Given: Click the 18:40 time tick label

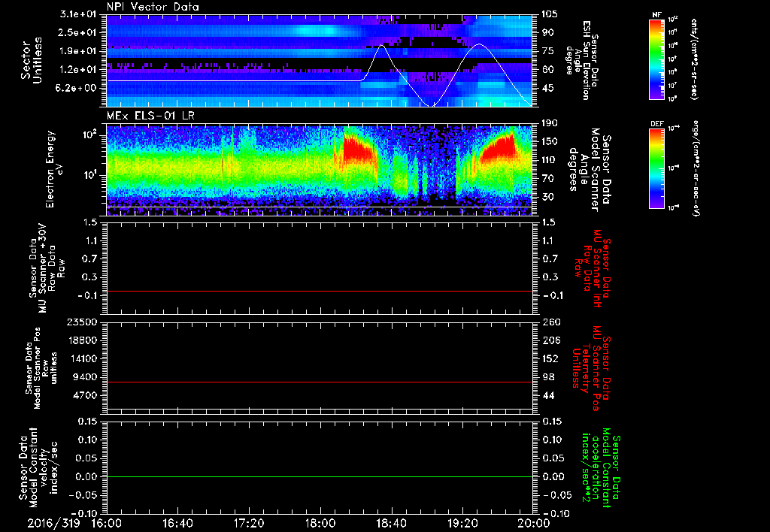Looking at the screenshot, I should coord(391,523).
